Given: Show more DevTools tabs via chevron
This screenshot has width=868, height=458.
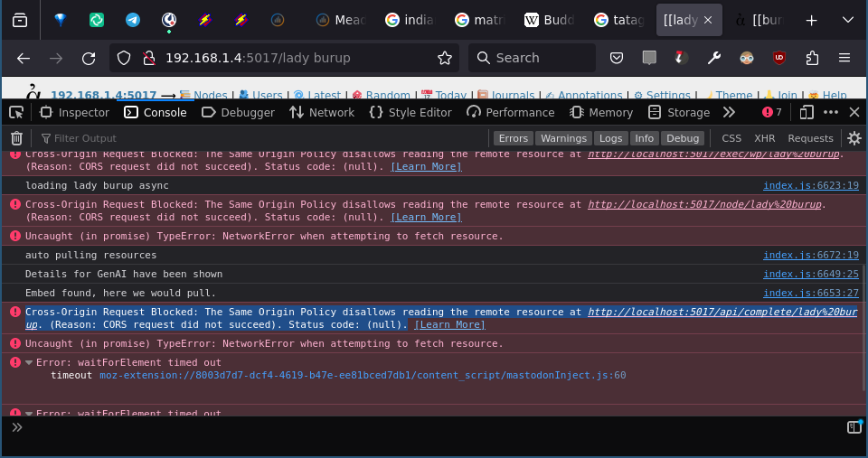Looking at the screenshot, I should pyautogui.click(x=729, y=112).
